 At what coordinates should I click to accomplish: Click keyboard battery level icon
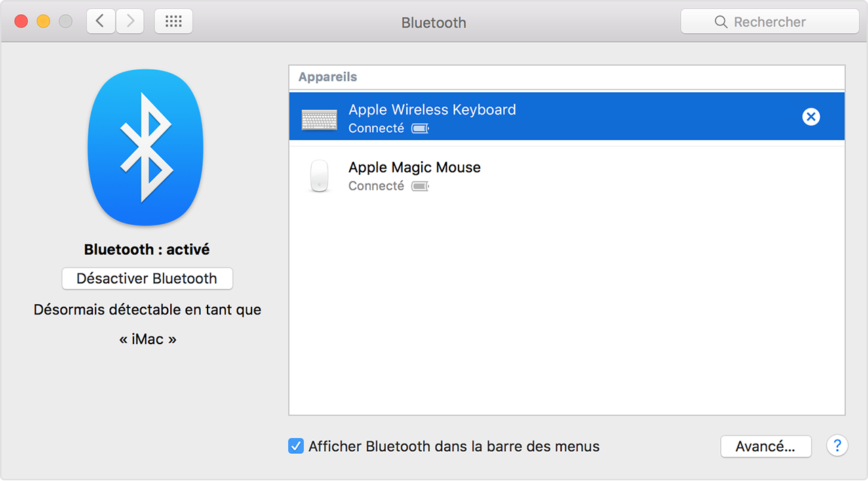point(420,129)
